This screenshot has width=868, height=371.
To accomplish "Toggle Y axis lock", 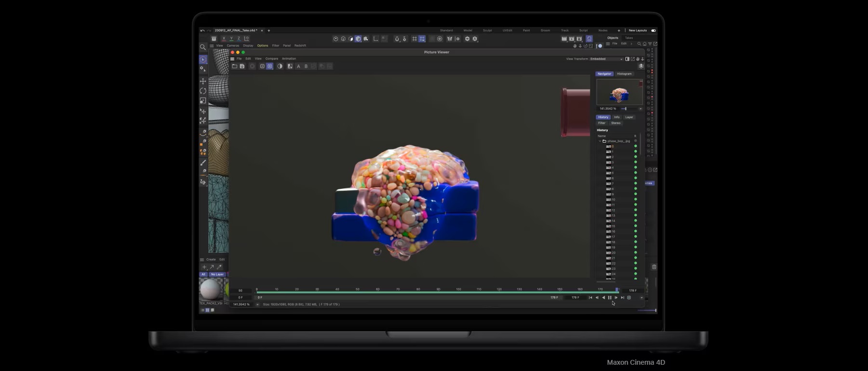I will tap(231, 39).
